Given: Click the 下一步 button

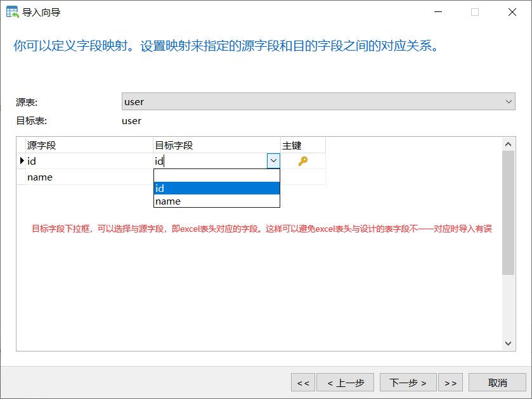Looking at the screenshot, I should click(408, 382).
